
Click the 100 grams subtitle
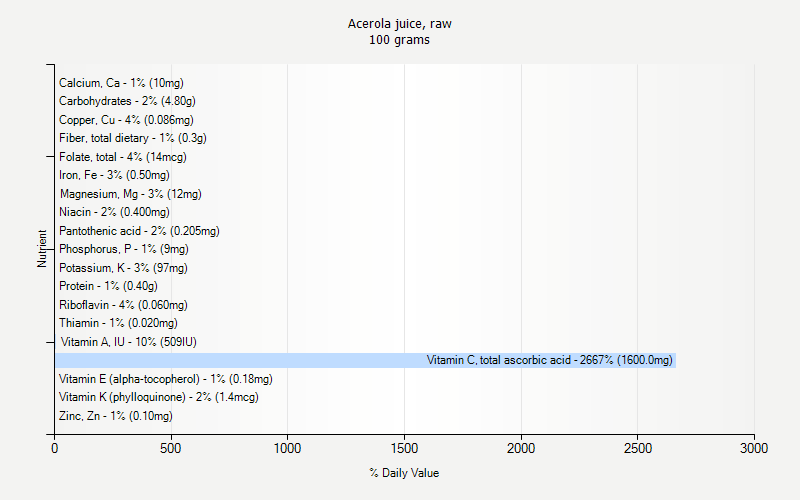click(x=399, y=40)
